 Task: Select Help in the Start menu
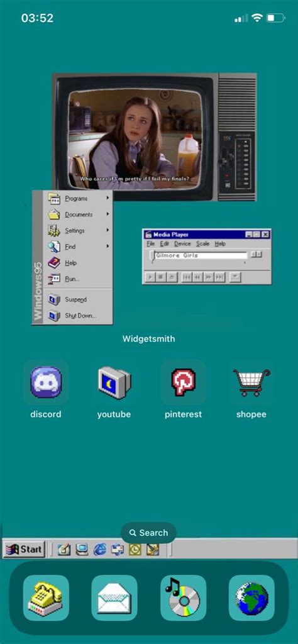click(x=78, y=262)
